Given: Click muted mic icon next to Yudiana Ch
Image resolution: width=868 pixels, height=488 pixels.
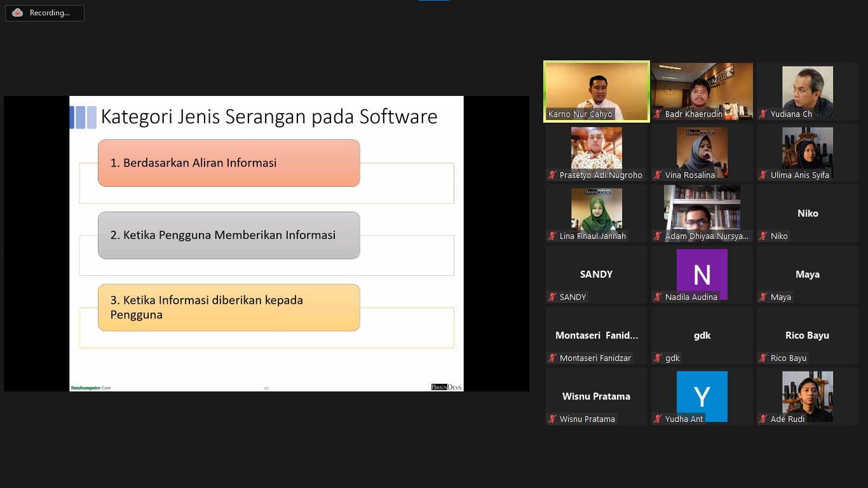Looking at the screenshot, I should (x=764, y=114).
